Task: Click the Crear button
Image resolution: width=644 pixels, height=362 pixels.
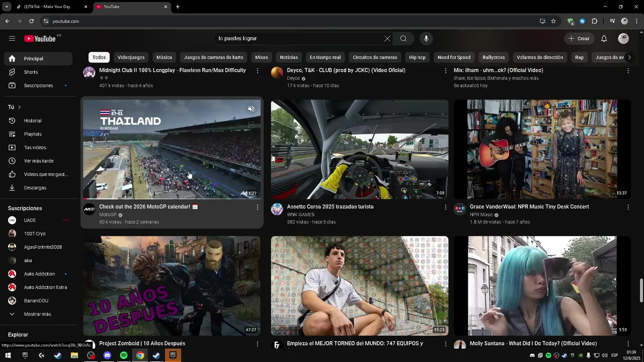Action: [x=579, y=39]
